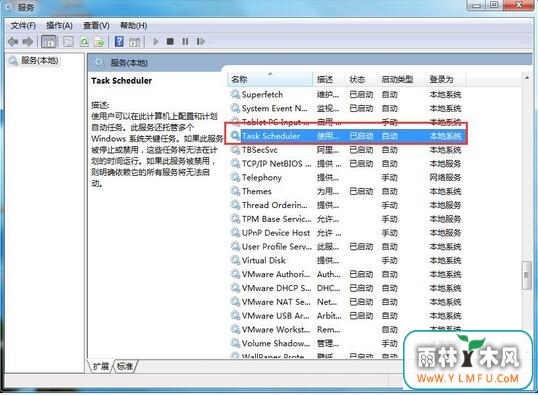Image resolution: width=538 pixels, height=395 pixels.
Task: Select the User Profile Serv... service name
Action: 277,246
